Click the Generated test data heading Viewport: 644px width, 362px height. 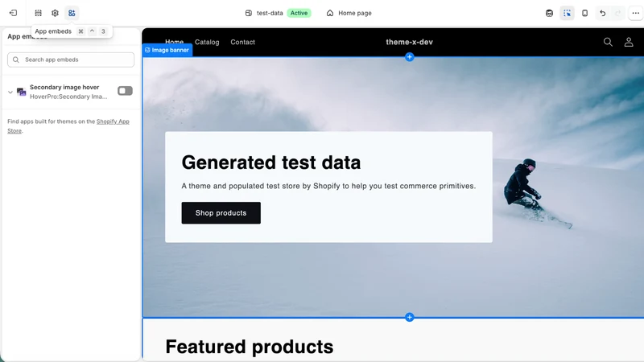click(x=271, y=162)
